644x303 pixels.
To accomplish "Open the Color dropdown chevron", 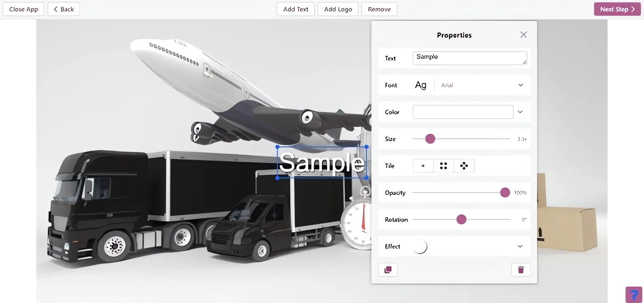I will pyautogui.click(x=520, y=112).
